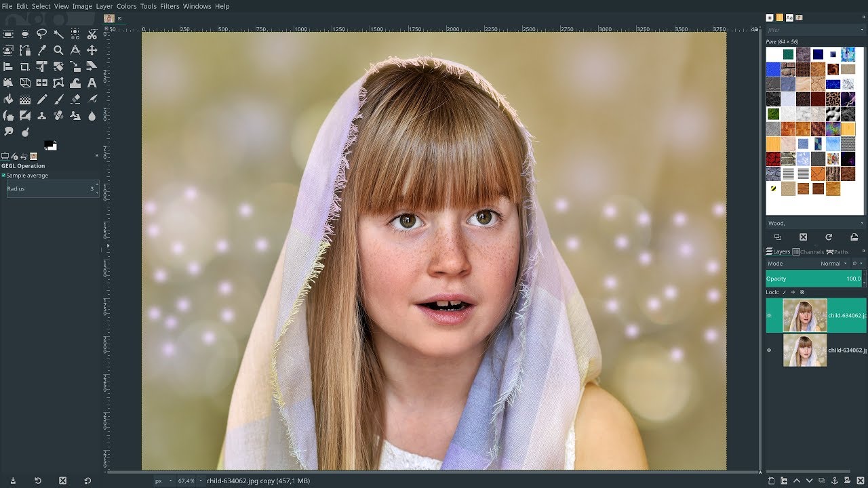Click the pattern filter input field
This screenshot has height=488, width=868.
coord(815,30)
